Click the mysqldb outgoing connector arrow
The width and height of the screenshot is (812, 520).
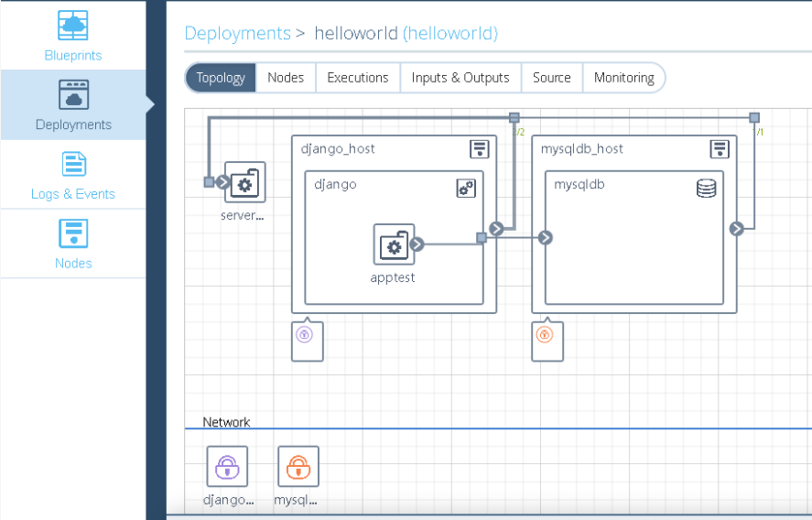[x=736, y=229]
